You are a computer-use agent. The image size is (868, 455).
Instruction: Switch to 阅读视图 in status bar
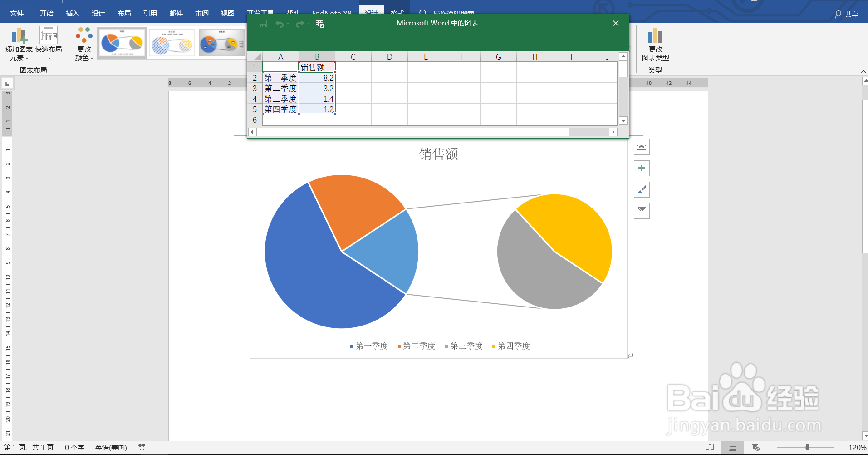(710, 447)
